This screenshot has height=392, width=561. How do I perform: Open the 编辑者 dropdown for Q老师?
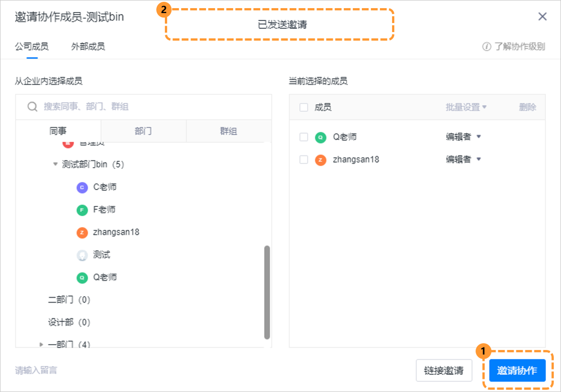click(464, 137)
